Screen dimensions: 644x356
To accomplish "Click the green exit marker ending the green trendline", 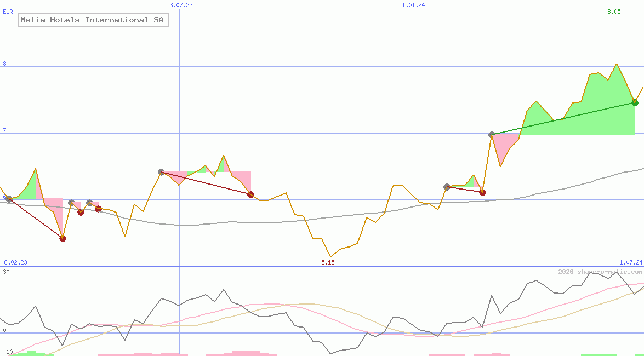I will 635,102.
